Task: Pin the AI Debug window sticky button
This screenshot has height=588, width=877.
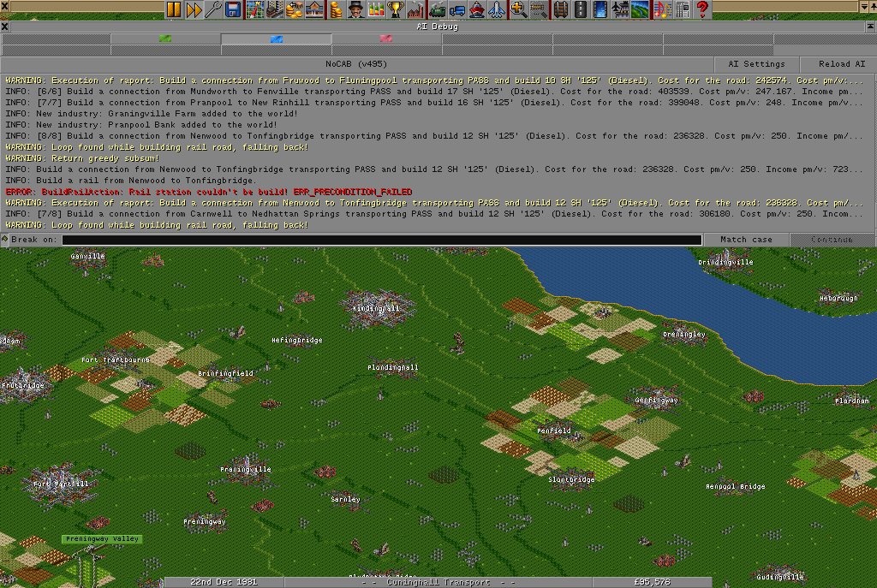Action: (871, 27)
